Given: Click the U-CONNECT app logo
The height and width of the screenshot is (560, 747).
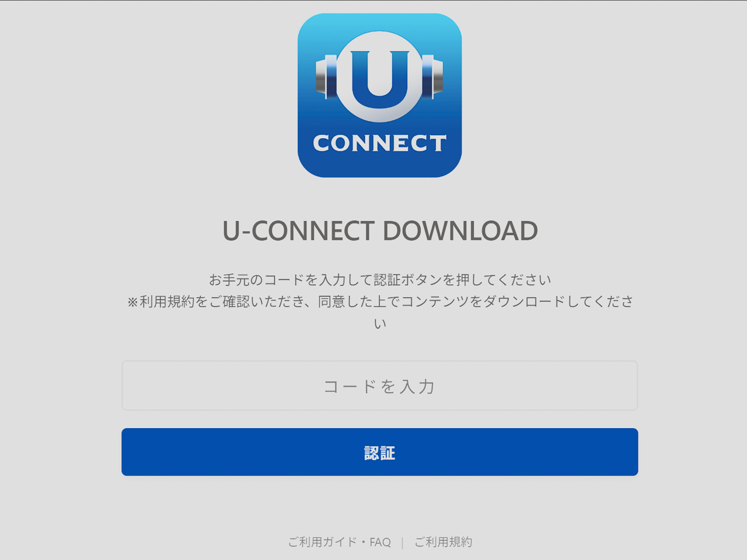Looking at the screenshot, I should tap(380, 95).
